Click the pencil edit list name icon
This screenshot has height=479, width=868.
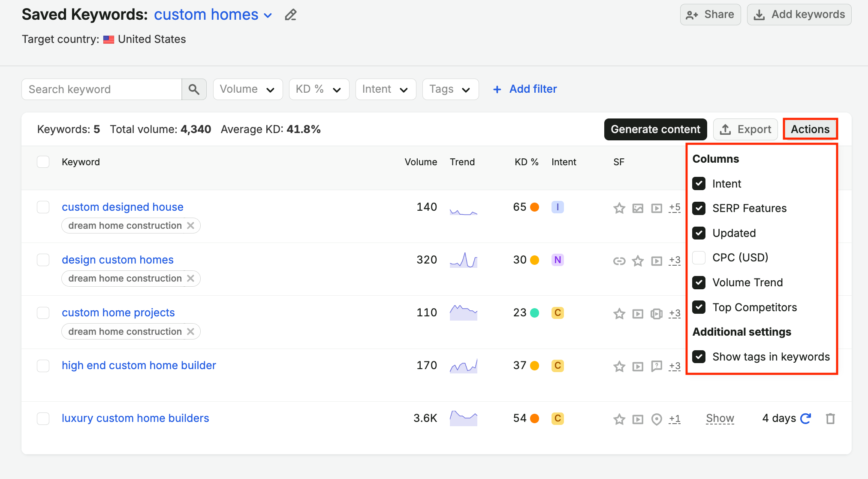[291, 15]
